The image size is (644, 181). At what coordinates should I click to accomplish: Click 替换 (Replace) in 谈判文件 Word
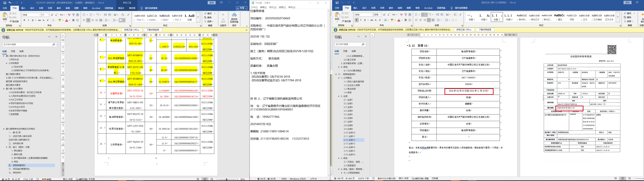point(208,18)
